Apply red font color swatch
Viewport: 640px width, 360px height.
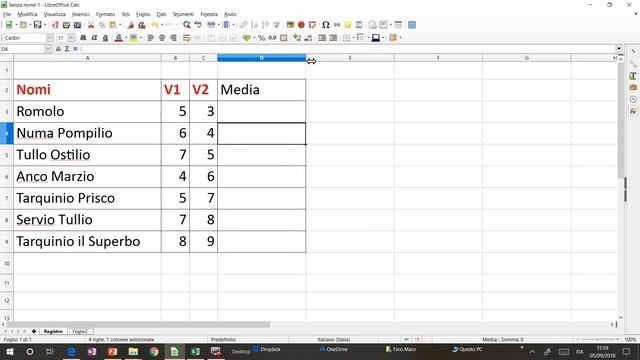pos(118,38)
